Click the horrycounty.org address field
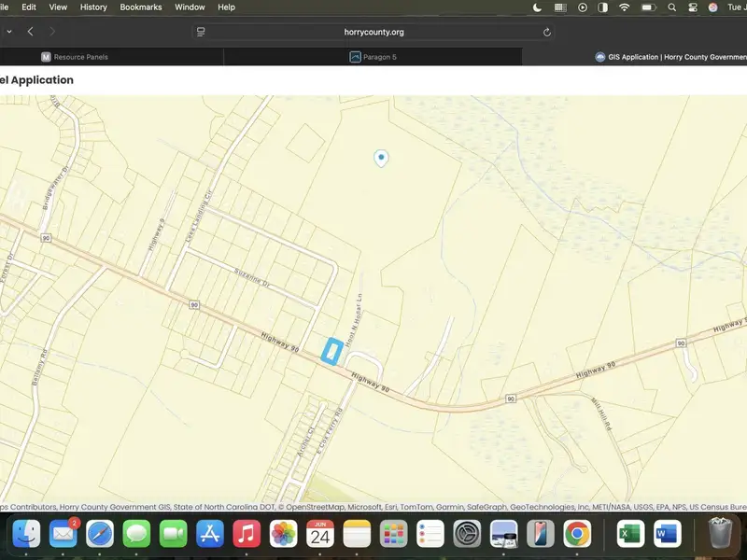 point(373,32)
